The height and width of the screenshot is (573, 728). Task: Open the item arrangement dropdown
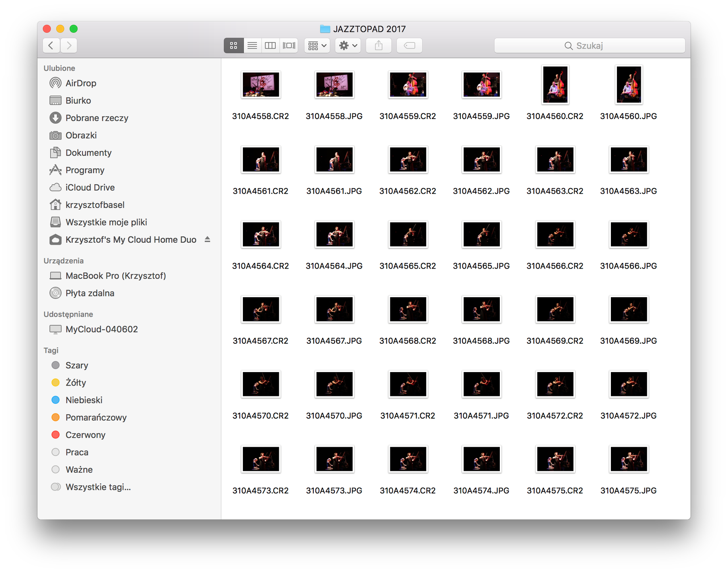(317, 45)
